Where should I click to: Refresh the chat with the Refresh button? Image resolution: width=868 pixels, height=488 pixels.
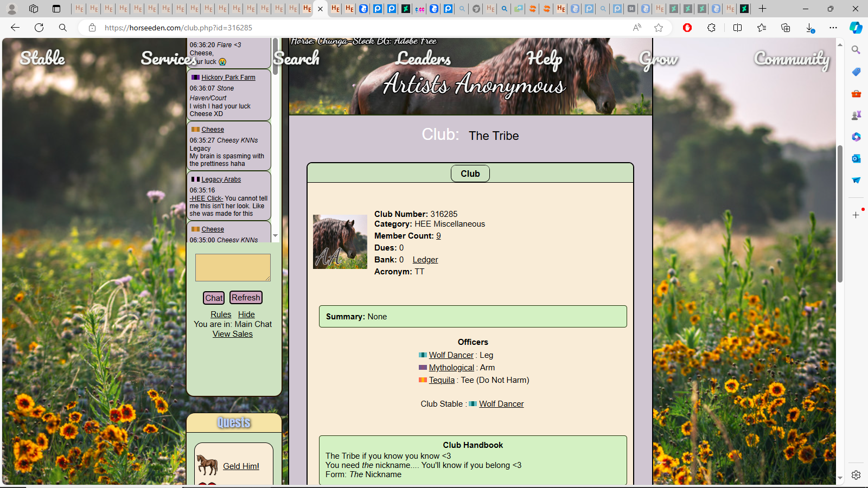click(246, 297)
